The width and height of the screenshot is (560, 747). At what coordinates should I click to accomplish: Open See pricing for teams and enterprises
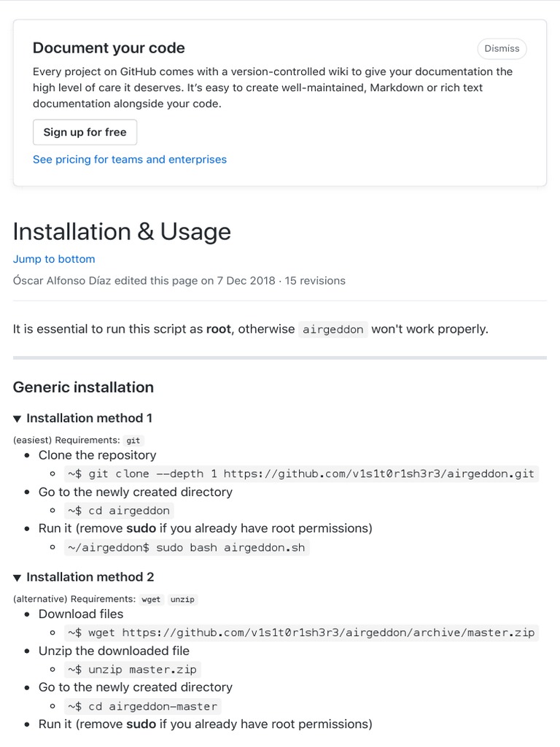130,159
